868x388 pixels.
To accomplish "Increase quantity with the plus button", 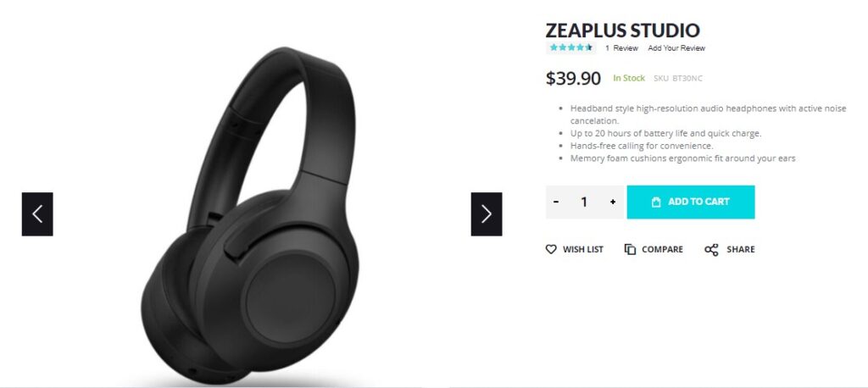I will coord(613,202).
